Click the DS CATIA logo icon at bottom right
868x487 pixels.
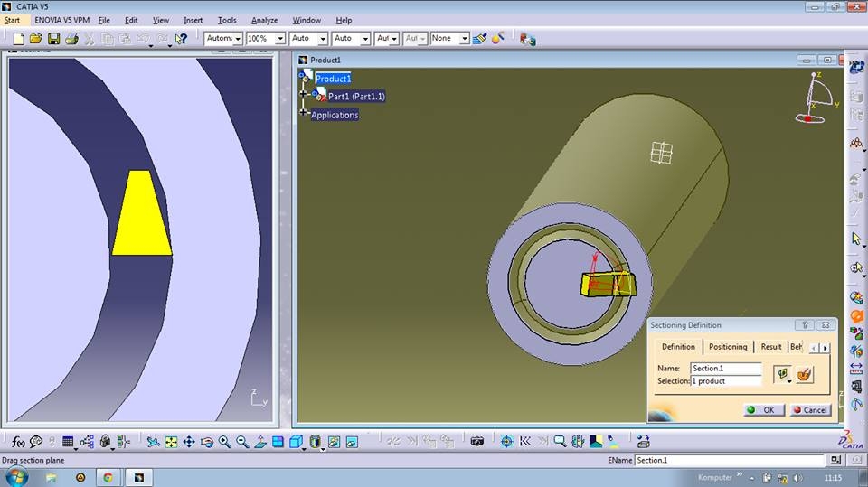(850, 440)
